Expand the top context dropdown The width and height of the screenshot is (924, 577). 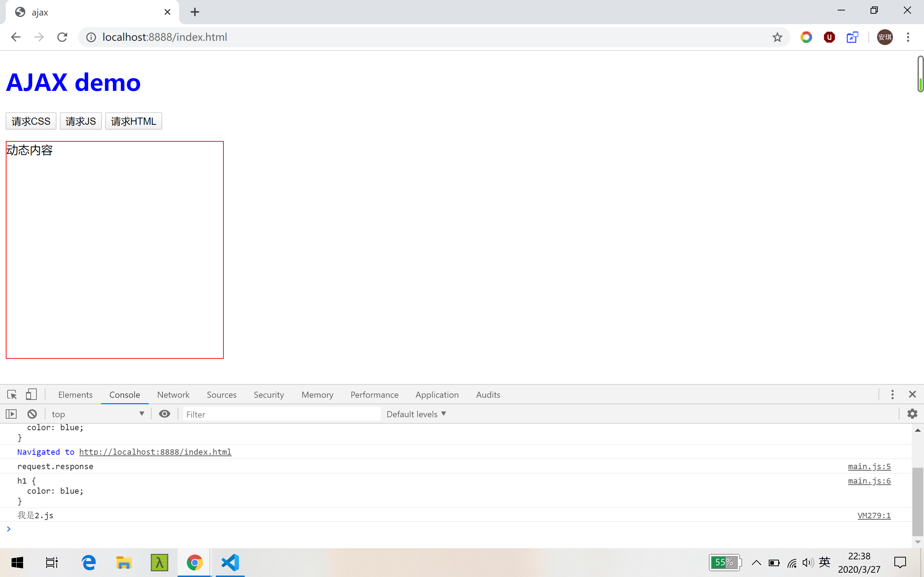(x=98, y=414)
